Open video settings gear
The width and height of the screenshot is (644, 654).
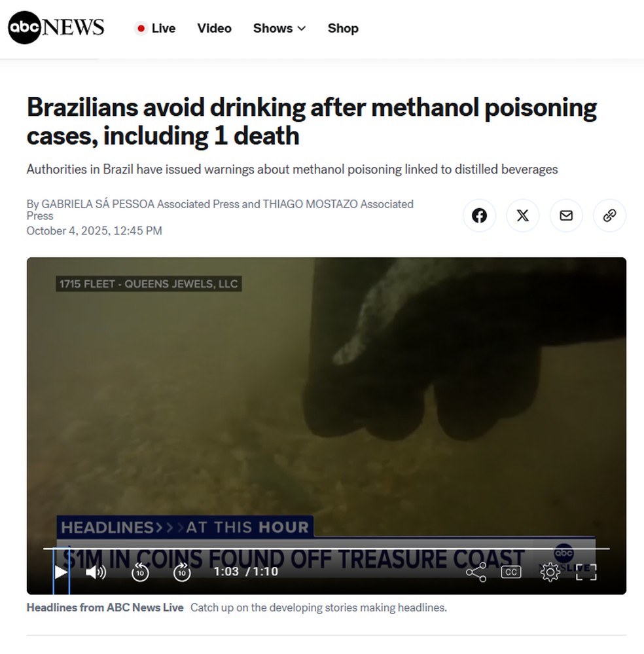coord(550,572)
